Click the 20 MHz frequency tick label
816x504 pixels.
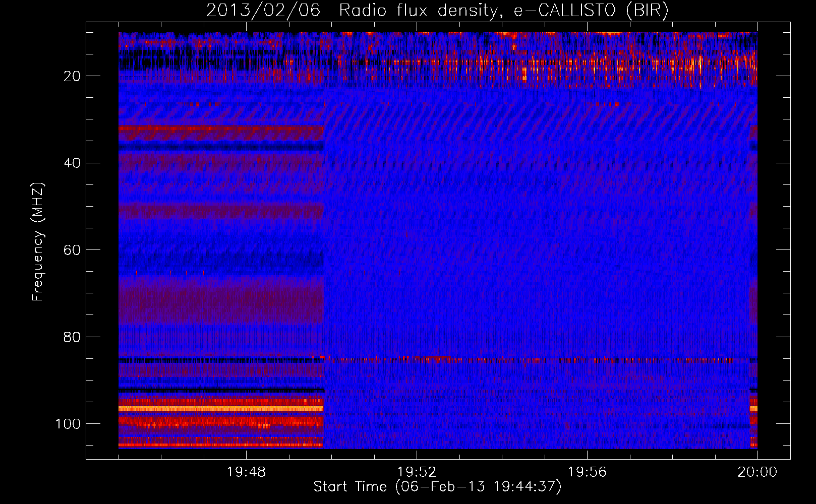pos(72,76)
